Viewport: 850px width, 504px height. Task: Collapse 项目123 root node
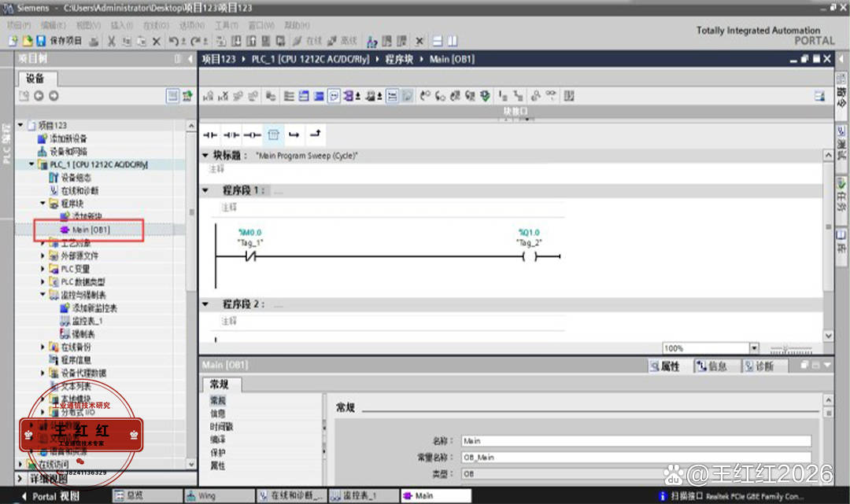[x=20, y=125]
